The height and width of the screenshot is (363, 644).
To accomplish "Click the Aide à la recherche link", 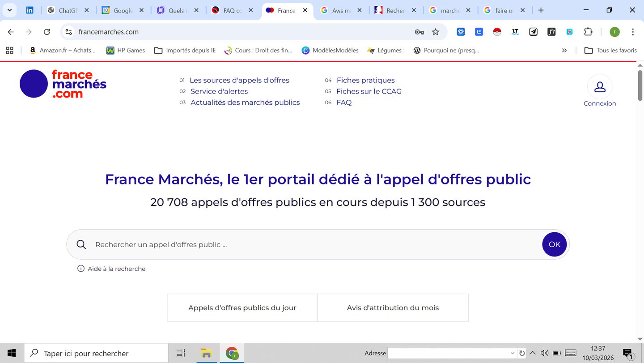I will click(116, 269).
